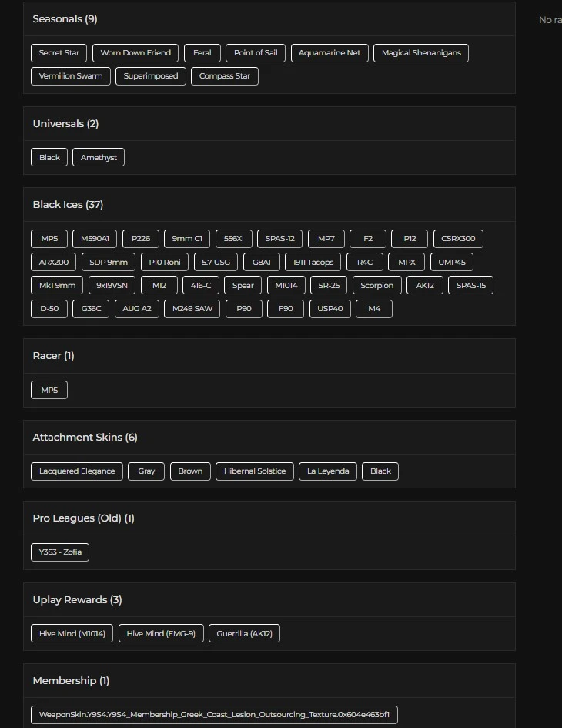Click the Membership Greek Coast Lesion tag
The height and width of the screenshot is (728, 562).
tap(214, 715)
